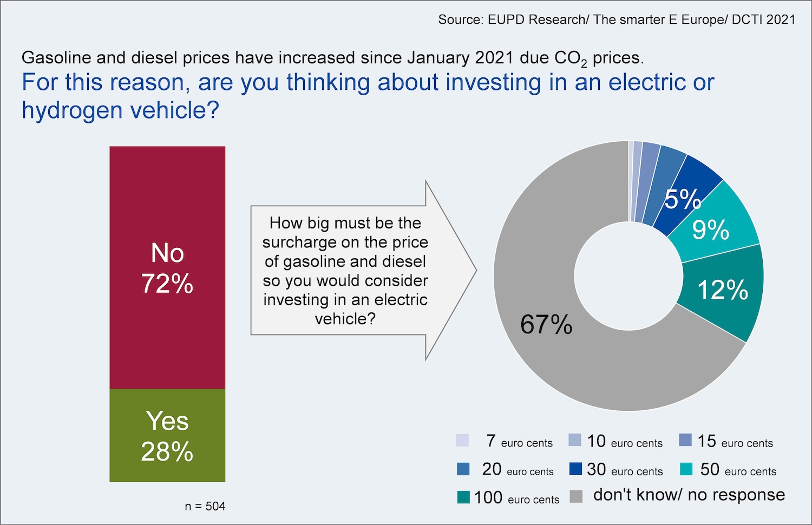Click the 30 euro cents legend swatch

pyautogui.click(x=575, y=469)
